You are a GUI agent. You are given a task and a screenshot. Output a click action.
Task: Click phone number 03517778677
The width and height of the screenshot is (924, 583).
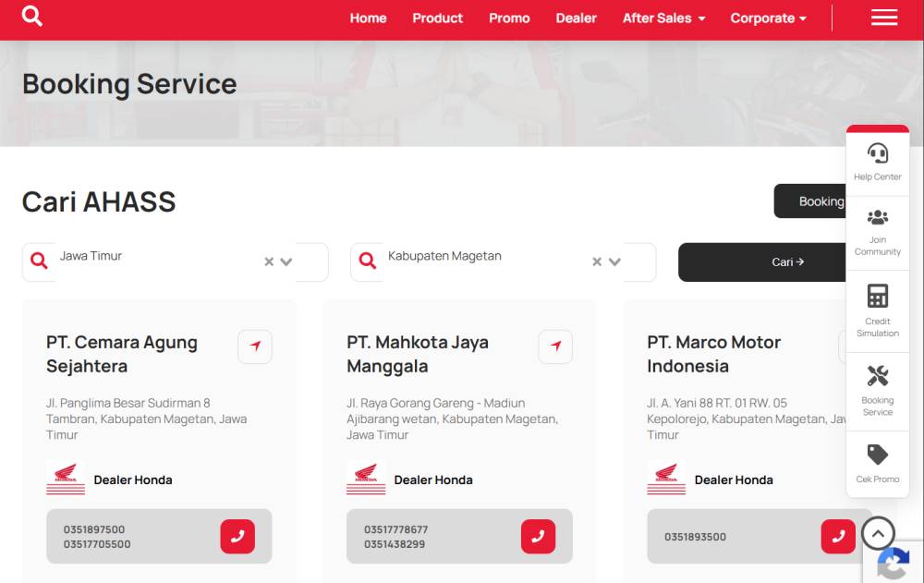pos(396,529)
